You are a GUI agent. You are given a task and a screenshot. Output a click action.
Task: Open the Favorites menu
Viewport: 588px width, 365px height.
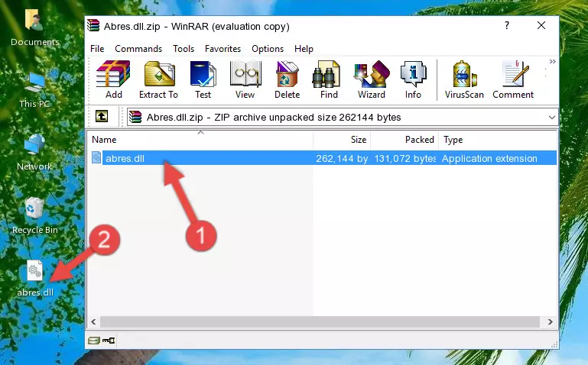[x=223, y=49]
